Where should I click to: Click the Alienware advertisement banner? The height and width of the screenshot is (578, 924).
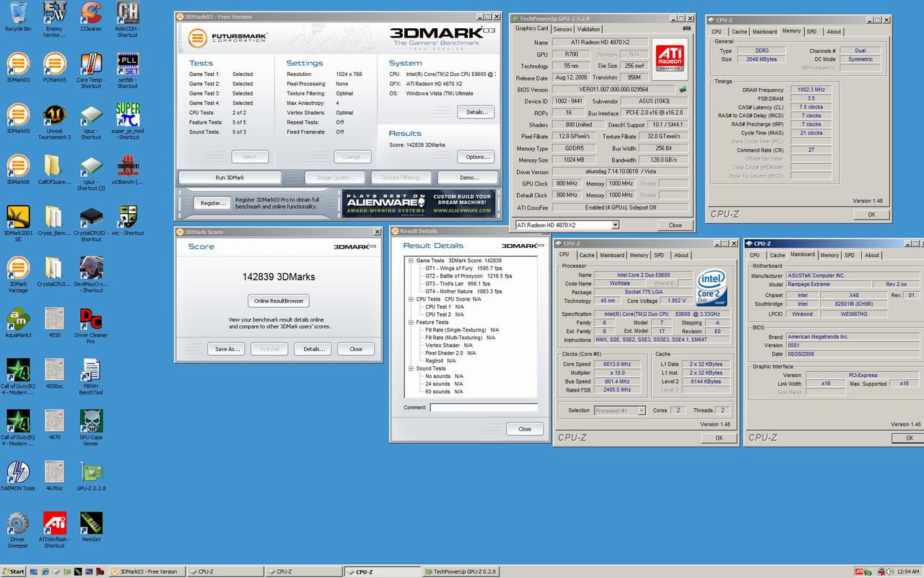click(x=419, y=203)
